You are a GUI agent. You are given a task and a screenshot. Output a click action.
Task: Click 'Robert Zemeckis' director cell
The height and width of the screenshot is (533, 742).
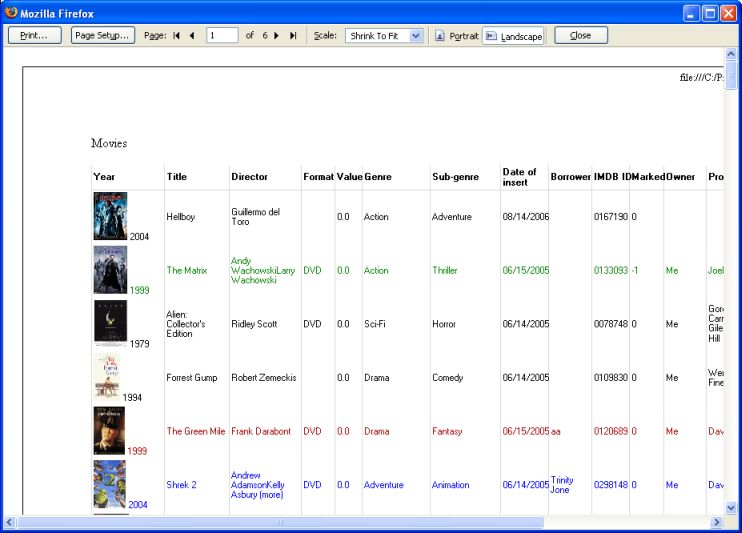click(x=264, y=378)
